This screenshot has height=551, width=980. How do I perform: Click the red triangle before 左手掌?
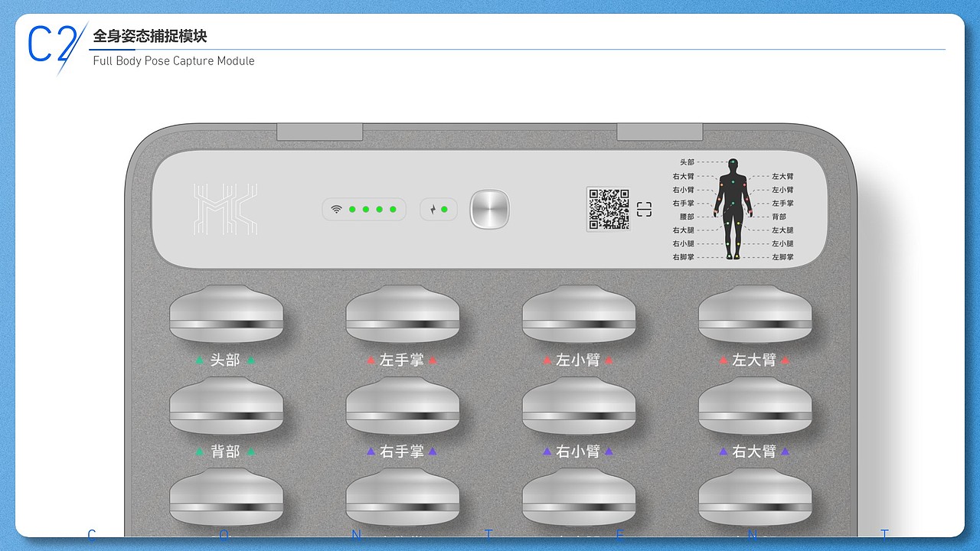(x=371, y=360)
